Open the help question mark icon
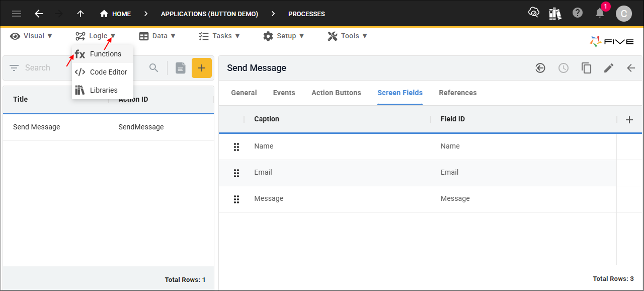The height and width of the screenshot is (291, 644). pos(578,13)
